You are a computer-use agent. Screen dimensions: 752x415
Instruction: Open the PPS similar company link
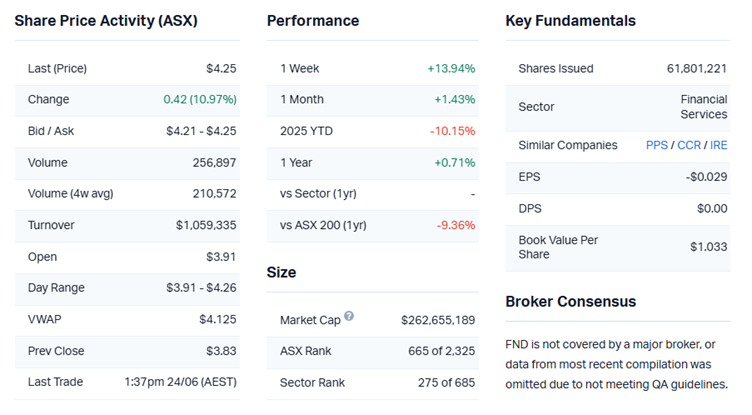click(657, 145)
